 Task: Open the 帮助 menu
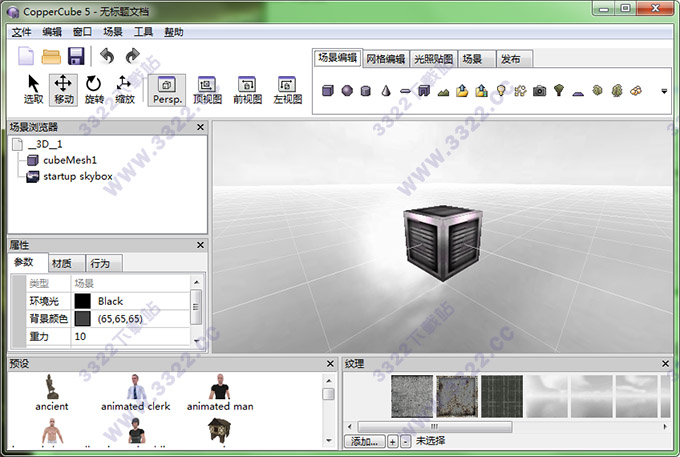(173, 32)
